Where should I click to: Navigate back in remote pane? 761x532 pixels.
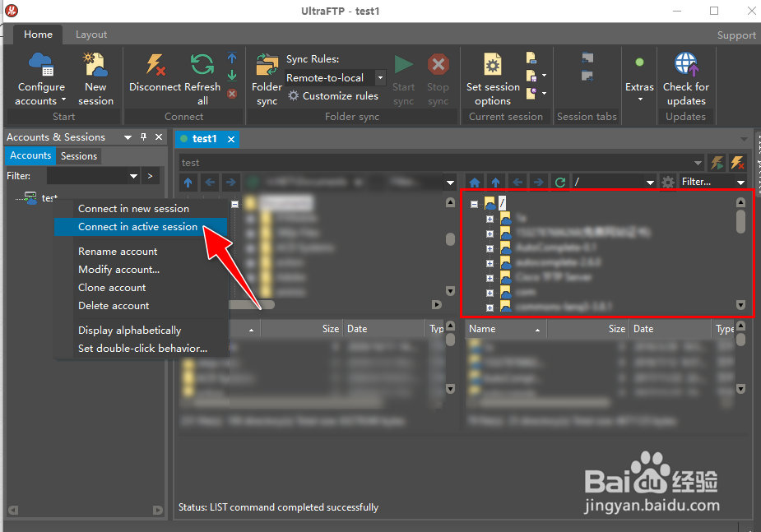517,183
